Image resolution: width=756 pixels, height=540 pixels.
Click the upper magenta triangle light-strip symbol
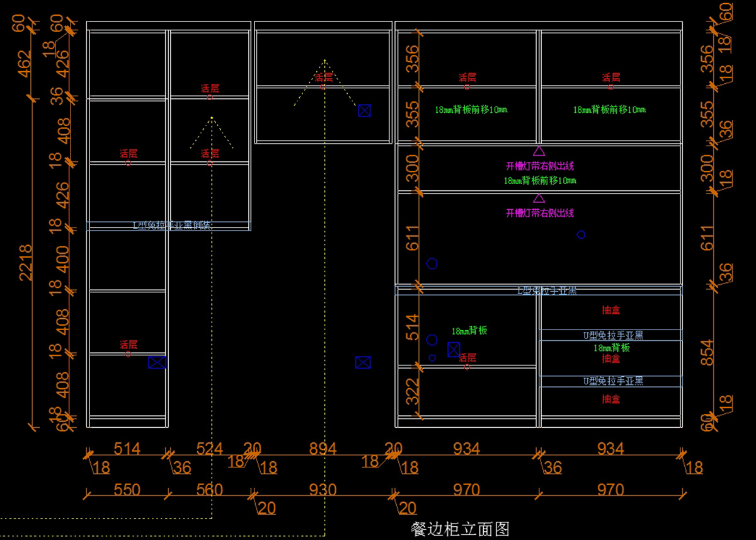539,151
